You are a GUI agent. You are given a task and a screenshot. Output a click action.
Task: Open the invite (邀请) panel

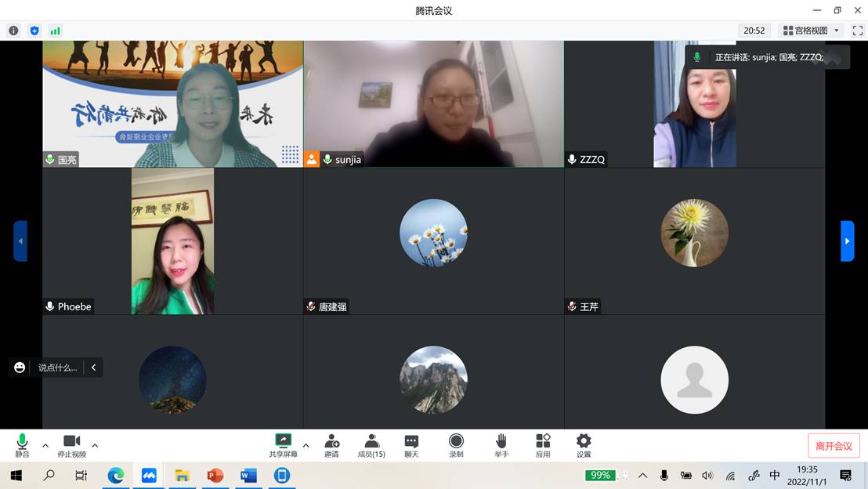pyautogui.click(x=331, y=445)
